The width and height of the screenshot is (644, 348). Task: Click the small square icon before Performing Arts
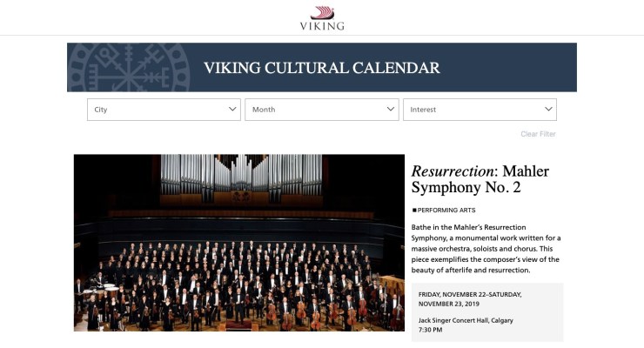[x=414, y=211]
